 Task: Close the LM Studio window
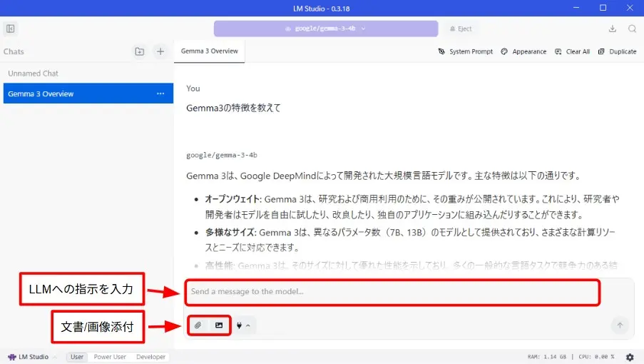point(630,8)
